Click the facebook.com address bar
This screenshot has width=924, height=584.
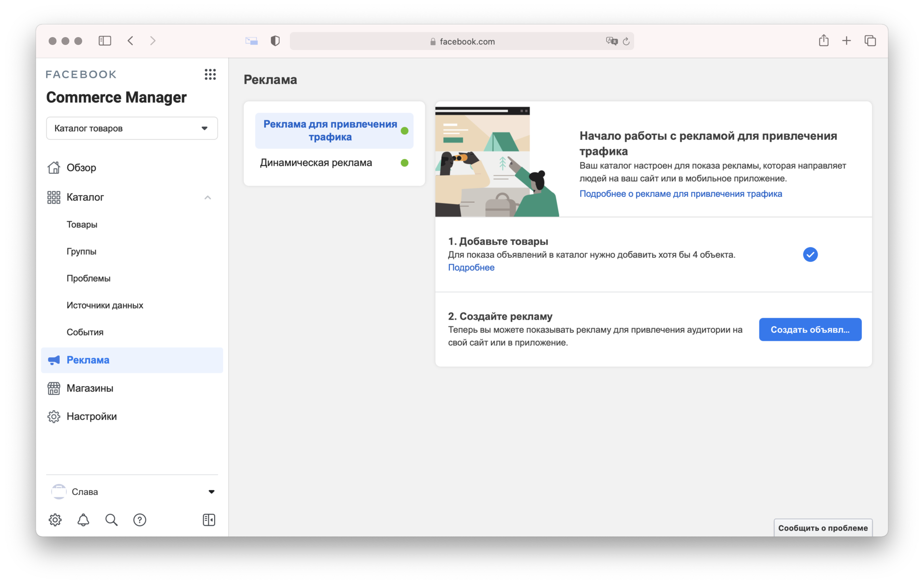click(x=462, y=41)
